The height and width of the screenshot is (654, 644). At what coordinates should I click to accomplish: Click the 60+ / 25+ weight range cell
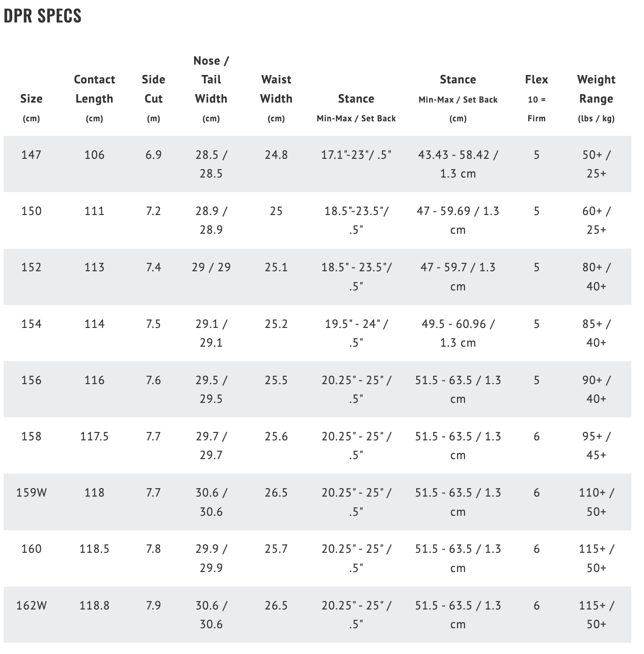(596, 220)
